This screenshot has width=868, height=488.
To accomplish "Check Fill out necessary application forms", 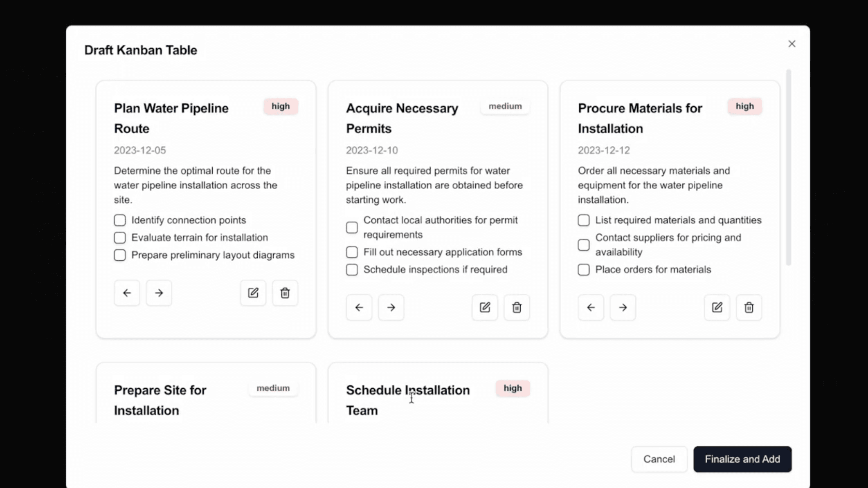I will 352,252.
